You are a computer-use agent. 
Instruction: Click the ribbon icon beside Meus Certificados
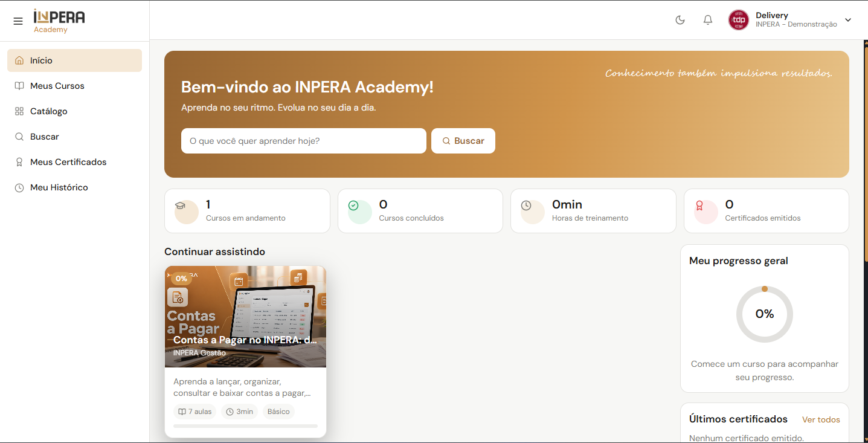point(19,162)
